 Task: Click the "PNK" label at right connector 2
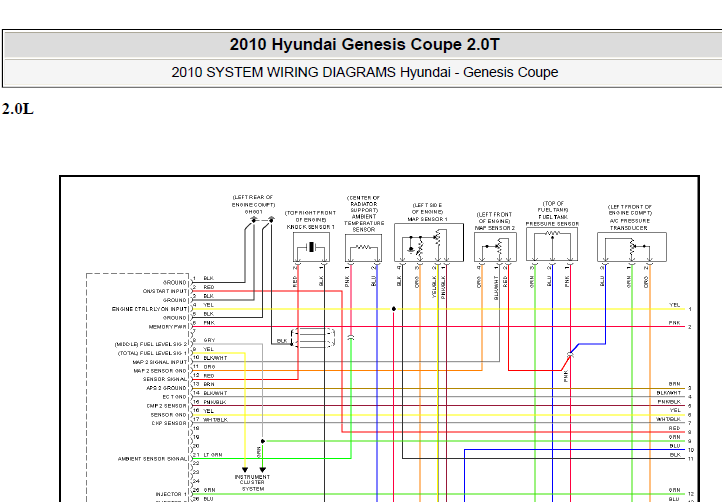point(675,323)
